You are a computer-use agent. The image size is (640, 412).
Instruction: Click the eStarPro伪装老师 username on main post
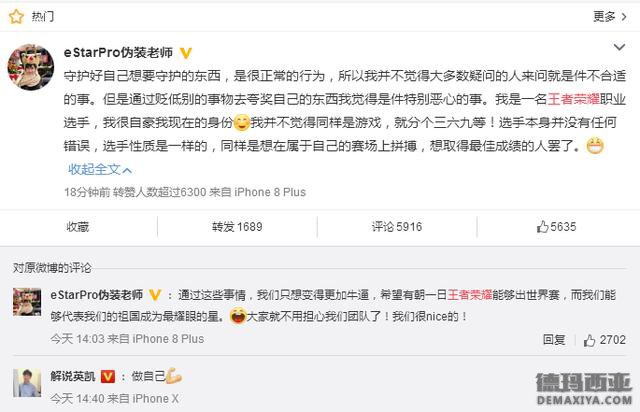click(118, 52)
